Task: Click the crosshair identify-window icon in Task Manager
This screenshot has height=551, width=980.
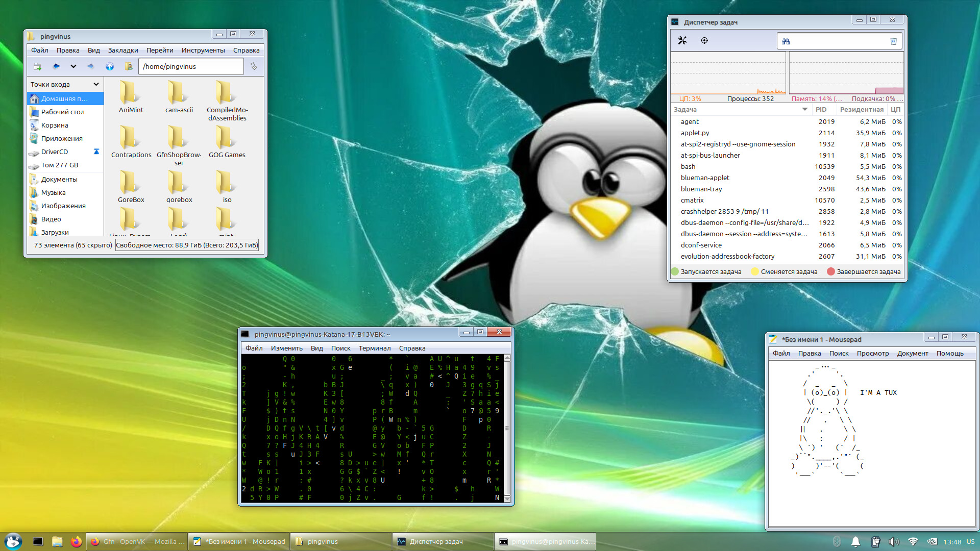Action: pos(704,40)
